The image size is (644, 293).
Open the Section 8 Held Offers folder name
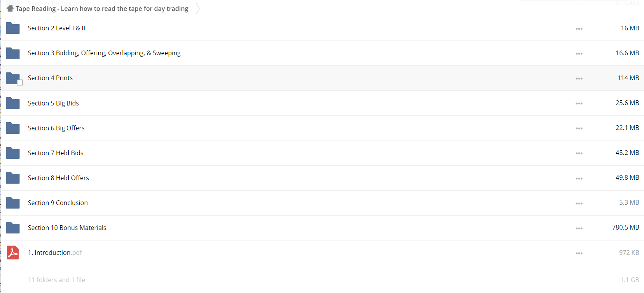pos(58,178)
